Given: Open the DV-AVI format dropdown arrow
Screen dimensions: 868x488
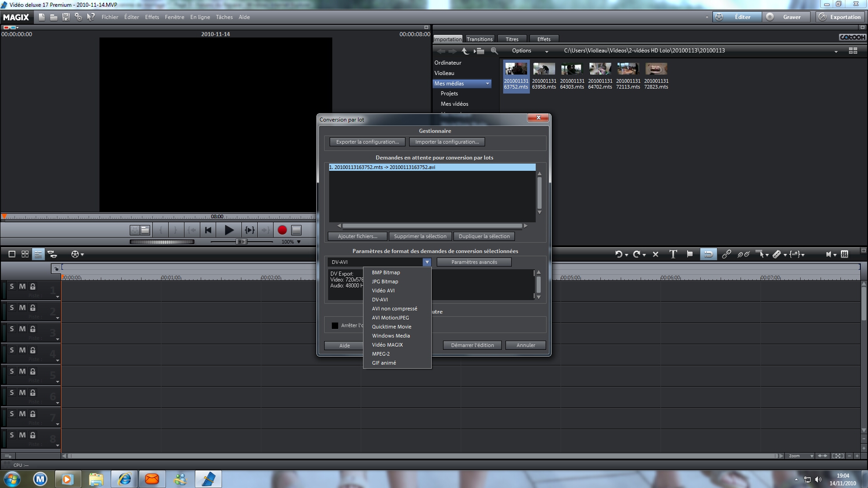Looking at the screenshot, I should click(427, 262).
